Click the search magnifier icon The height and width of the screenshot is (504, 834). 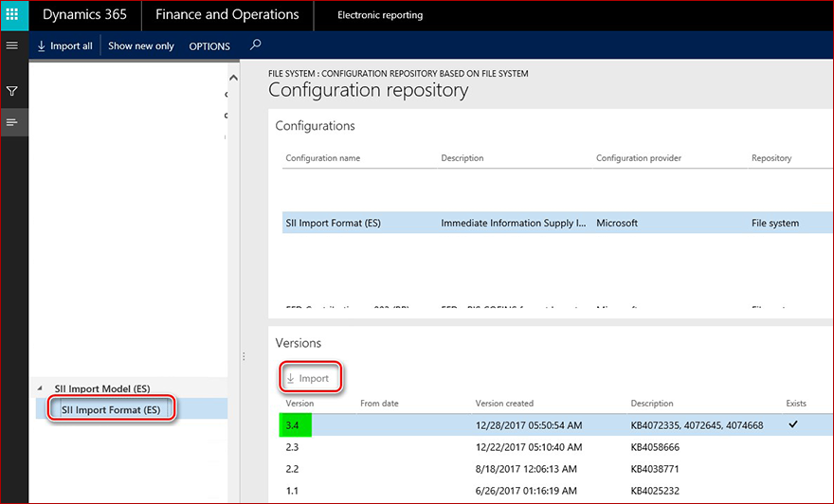(255, 45)
